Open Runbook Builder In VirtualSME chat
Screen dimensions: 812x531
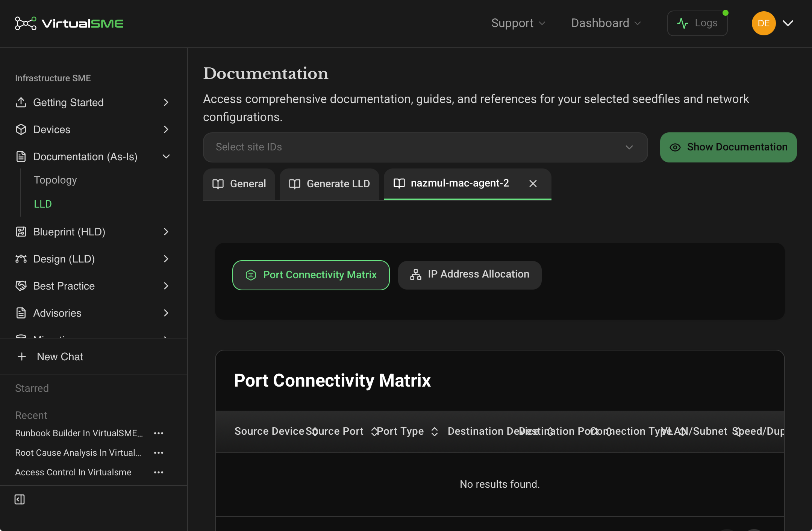tap(79, 433)
